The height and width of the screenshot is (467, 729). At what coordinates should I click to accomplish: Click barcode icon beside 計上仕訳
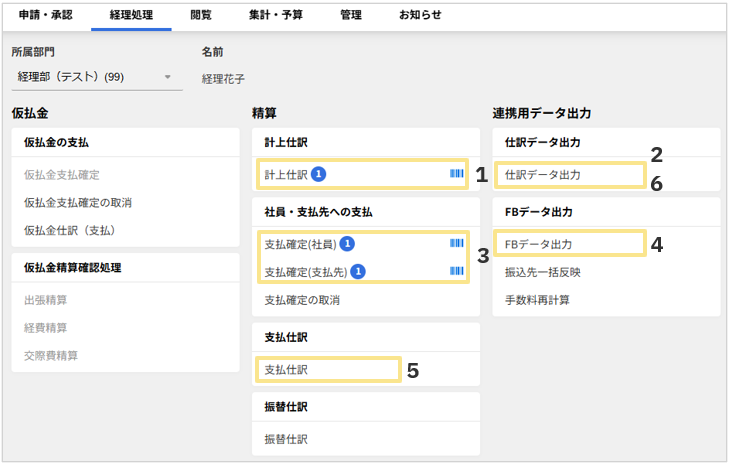(456, 174)
